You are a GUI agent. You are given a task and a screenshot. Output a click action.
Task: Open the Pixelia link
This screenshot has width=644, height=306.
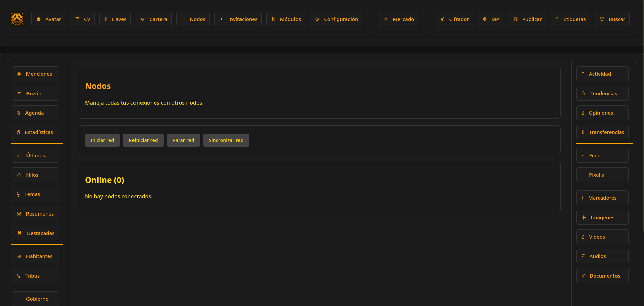[x=602, y=175]
